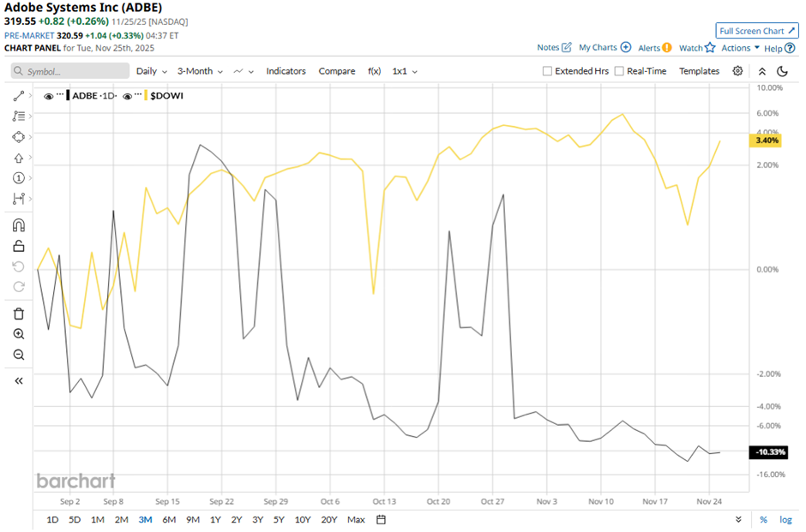This screenshot has width=806, height=532.
Task: Switch axis to log scale
Action: tap(785, 520)
